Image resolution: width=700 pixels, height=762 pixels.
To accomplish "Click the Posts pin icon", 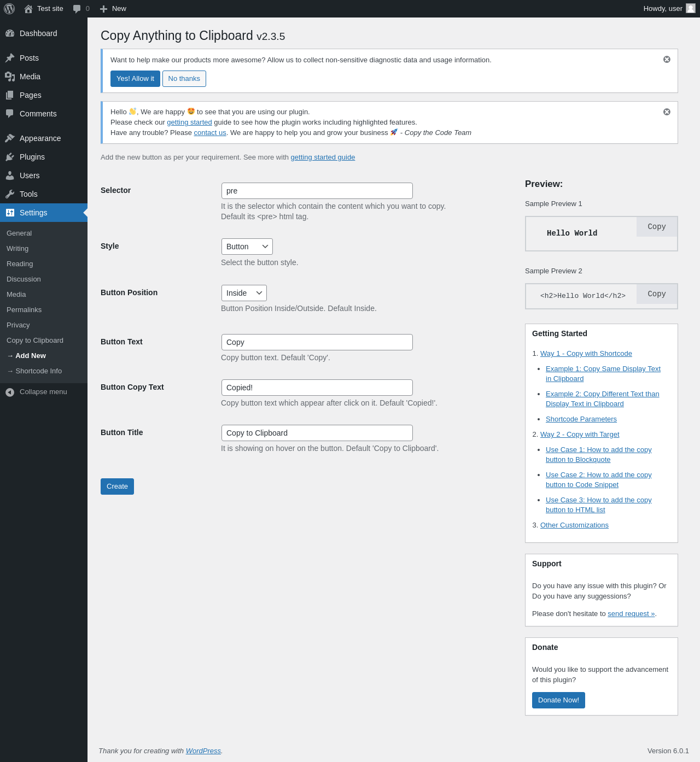I will (10, 58).
